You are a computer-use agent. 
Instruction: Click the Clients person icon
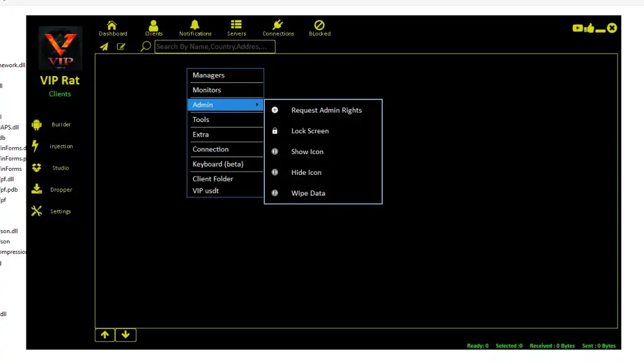(x=153, y=25)
